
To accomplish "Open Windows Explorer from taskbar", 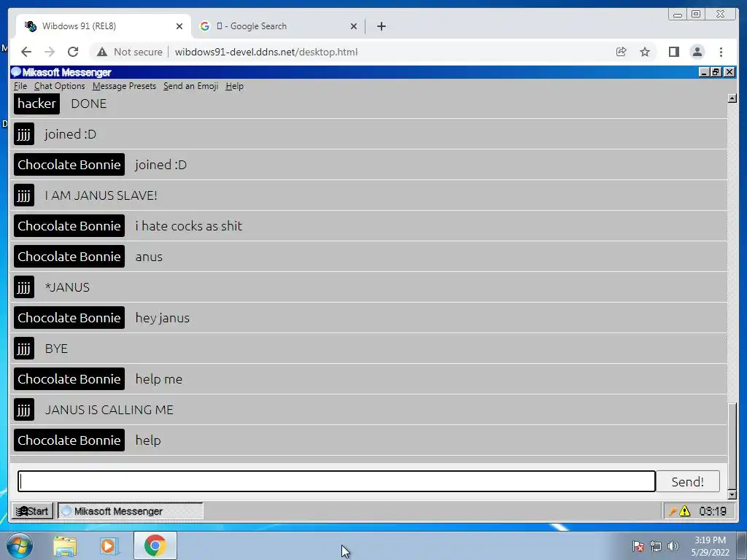I will 65,545.
